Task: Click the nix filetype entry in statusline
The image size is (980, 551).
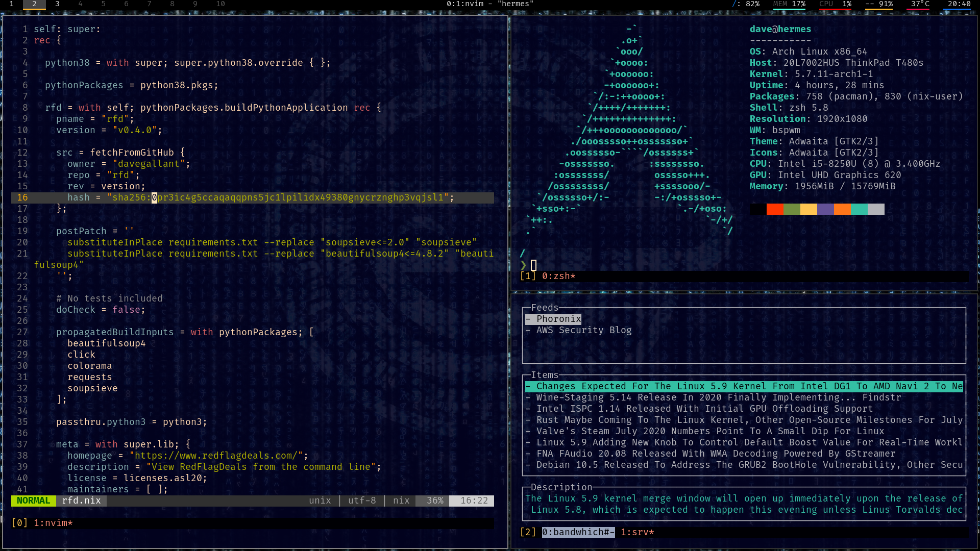Action: (401, 500)
